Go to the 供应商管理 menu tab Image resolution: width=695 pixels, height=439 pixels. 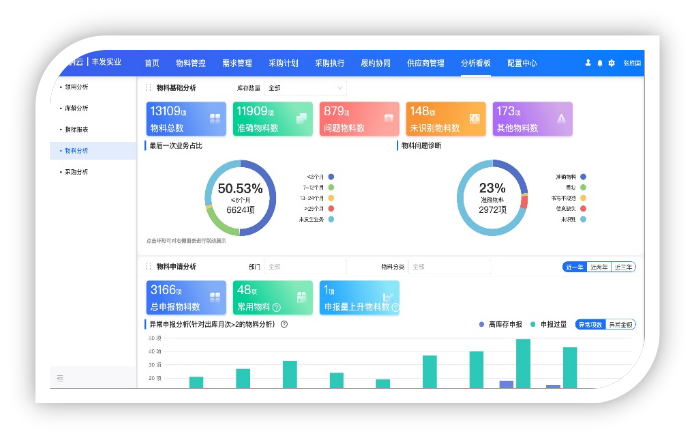(x=425, y=63)
